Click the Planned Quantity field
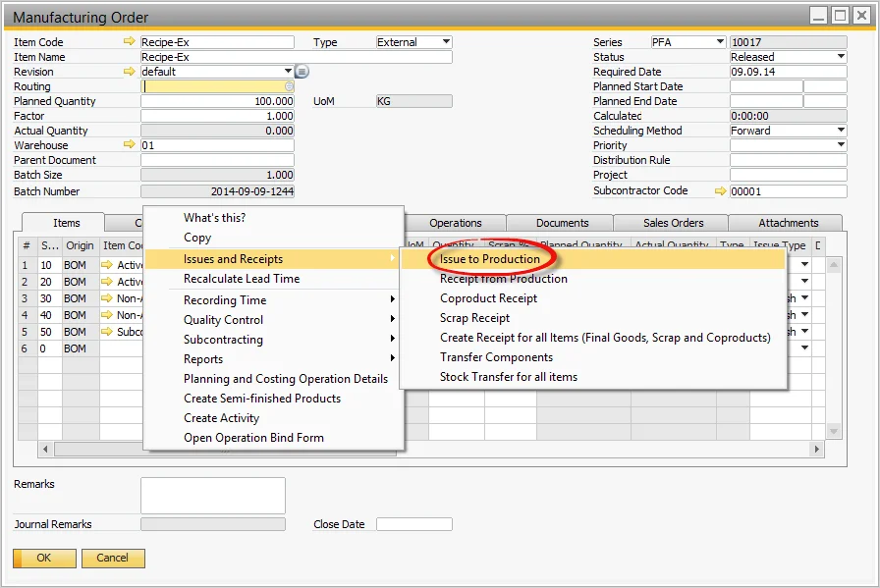Viewport: 880px width, 588px height. pyautogui.click(x=217, y=101)
